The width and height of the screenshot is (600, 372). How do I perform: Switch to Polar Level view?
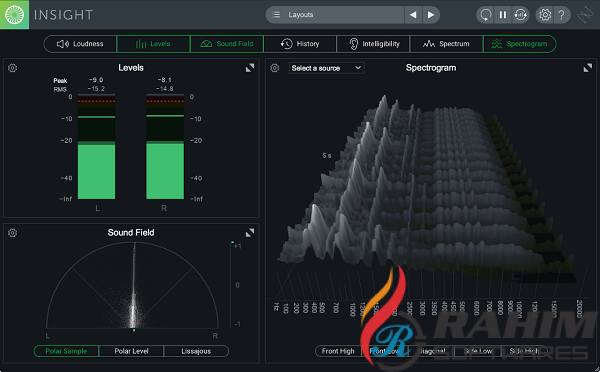tap(131, 351)
